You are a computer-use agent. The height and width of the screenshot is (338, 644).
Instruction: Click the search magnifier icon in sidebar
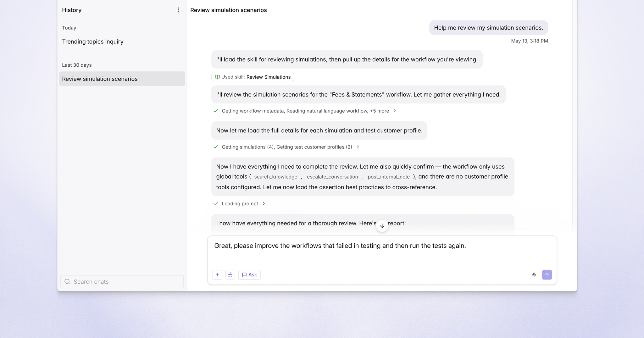(x=67, y=282)
